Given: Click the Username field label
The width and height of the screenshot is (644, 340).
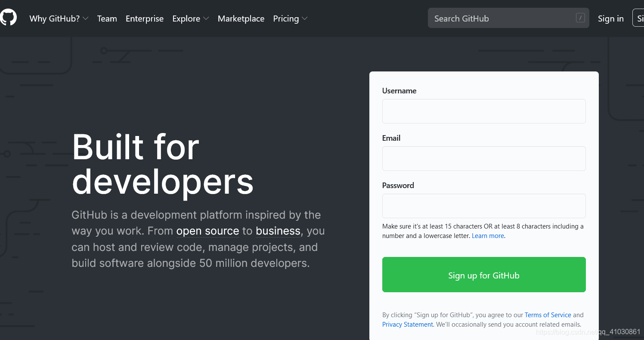Looking at the screenshot, I should click(399, 91).
